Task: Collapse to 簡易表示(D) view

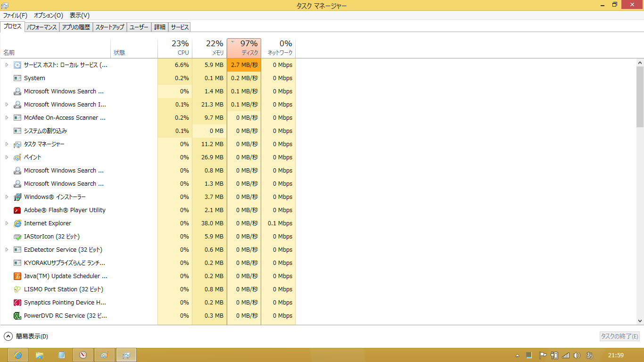Action: pos(26,337)
